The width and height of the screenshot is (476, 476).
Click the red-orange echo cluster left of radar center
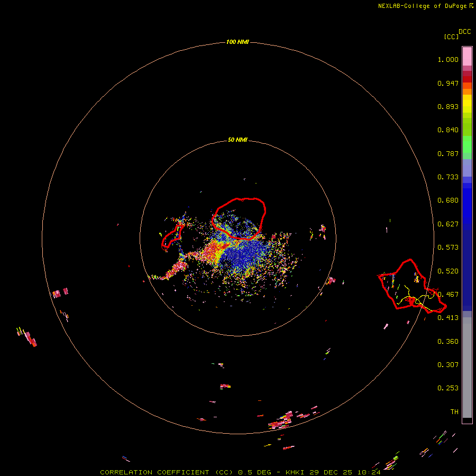(x=214, y=251)
